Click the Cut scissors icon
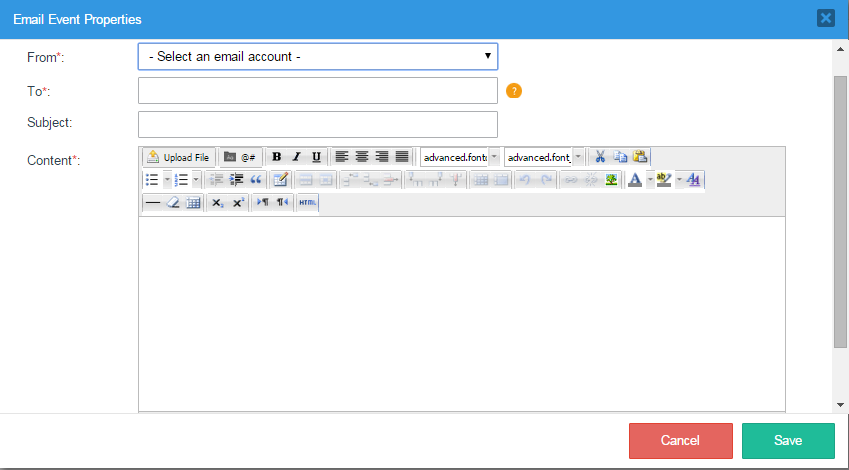The image size is (849, 470). tap(600, 157)
